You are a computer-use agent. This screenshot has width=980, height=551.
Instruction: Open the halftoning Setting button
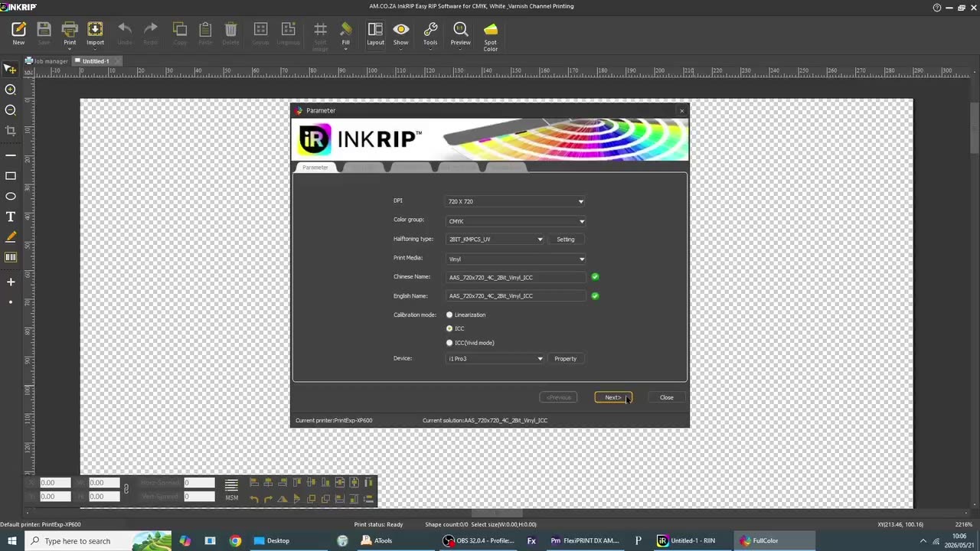(566, 240)
